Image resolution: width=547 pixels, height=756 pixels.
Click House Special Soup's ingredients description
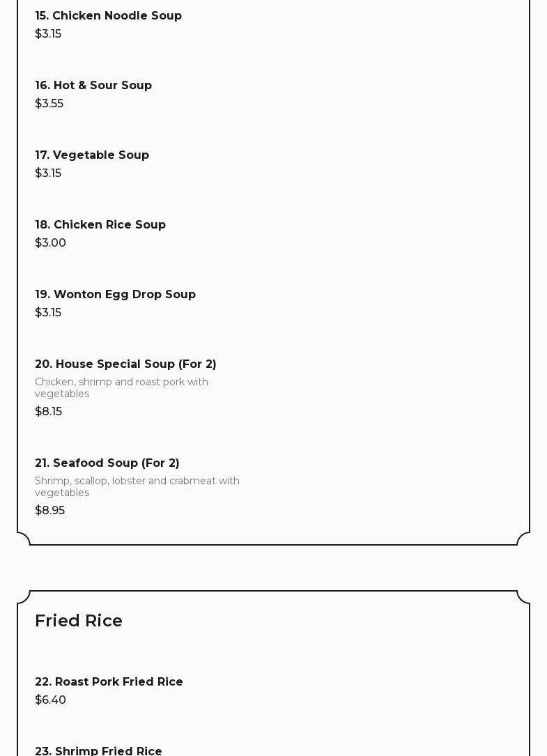(121, 387)
